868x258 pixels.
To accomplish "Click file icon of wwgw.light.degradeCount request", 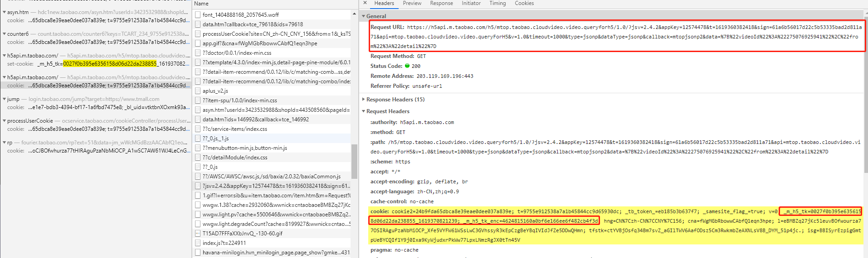I will (198, 224).
